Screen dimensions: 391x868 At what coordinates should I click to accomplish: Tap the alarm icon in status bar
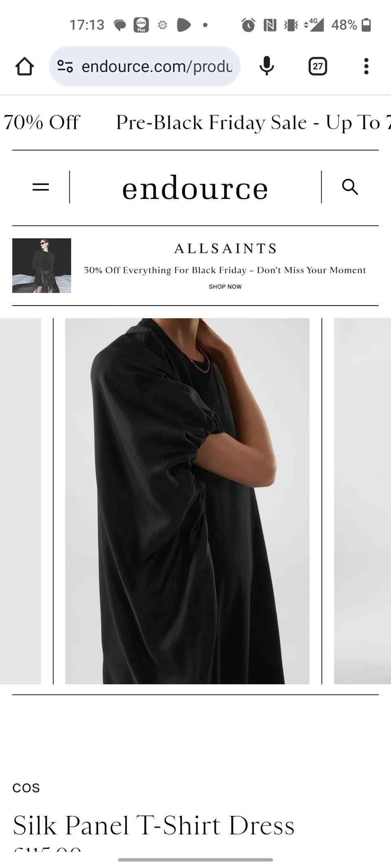[x=248, y=25]
